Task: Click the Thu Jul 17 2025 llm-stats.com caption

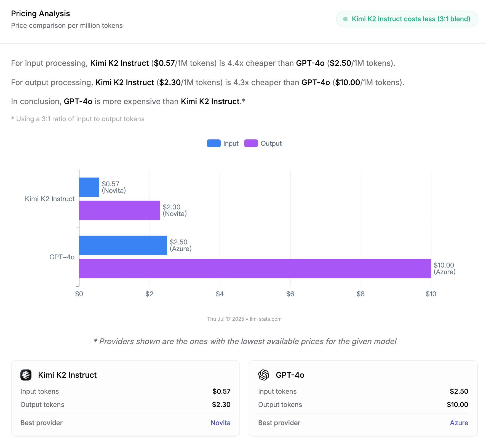Action: pyautogui.click(x=244, y=319)
